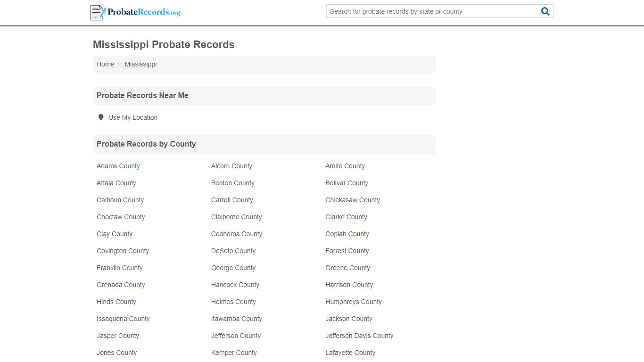Viewport: 644px width, 362px height.
Task: Select Bolivar County
Action: coord(347,183)
